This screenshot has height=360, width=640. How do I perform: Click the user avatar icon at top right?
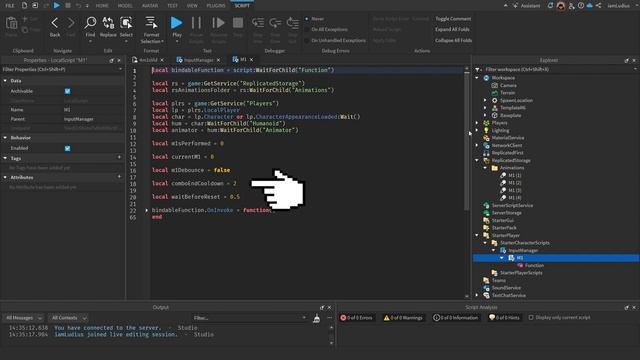[561, 5]
